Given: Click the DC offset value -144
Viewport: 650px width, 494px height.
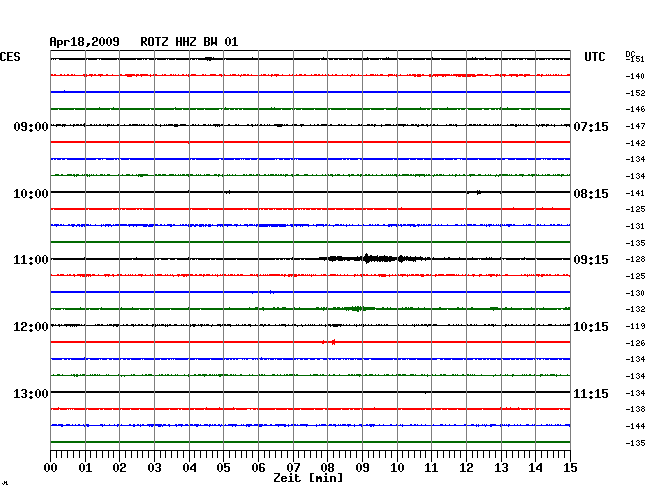Looking at the screenshot, I should [635, 426].
